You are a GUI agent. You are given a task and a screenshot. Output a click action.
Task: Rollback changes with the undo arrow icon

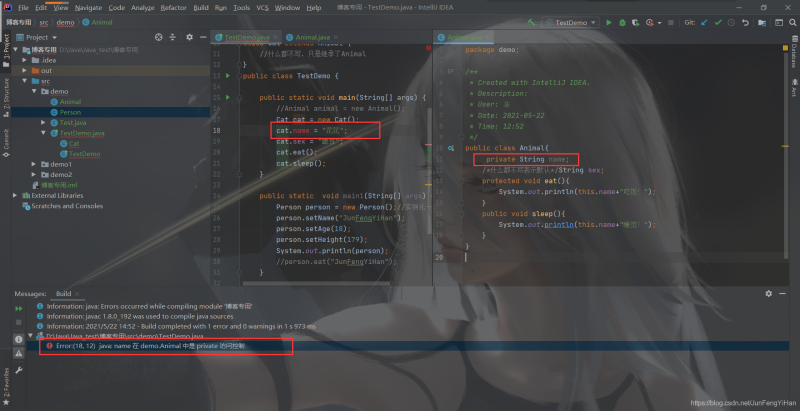pyautogui.click(x=745, y=22)
